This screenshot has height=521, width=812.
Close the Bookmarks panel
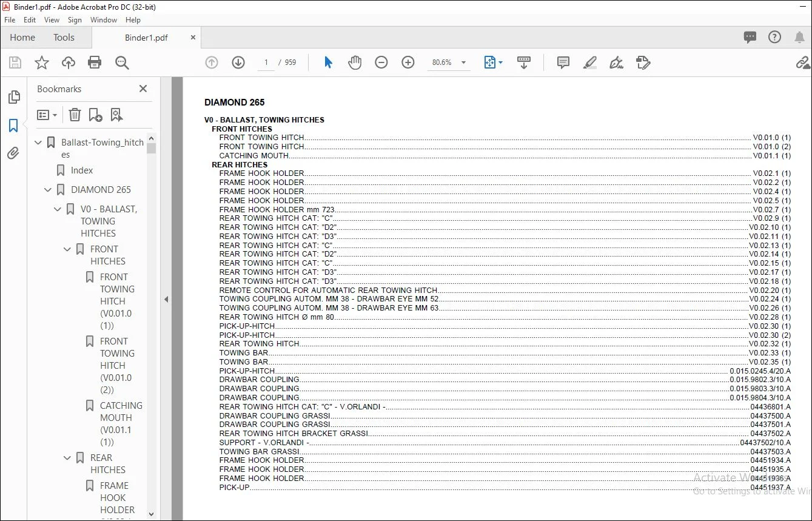click(143, 89)
